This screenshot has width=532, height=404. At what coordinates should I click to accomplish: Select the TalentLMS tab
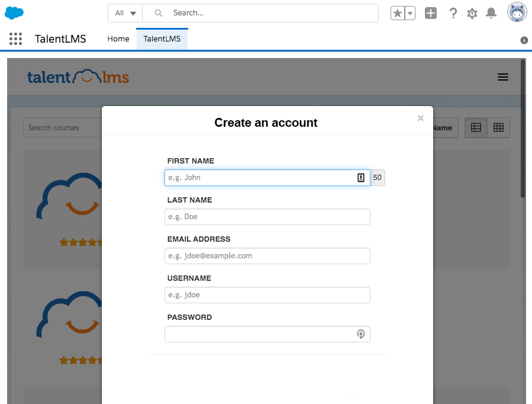click(162, 39)
